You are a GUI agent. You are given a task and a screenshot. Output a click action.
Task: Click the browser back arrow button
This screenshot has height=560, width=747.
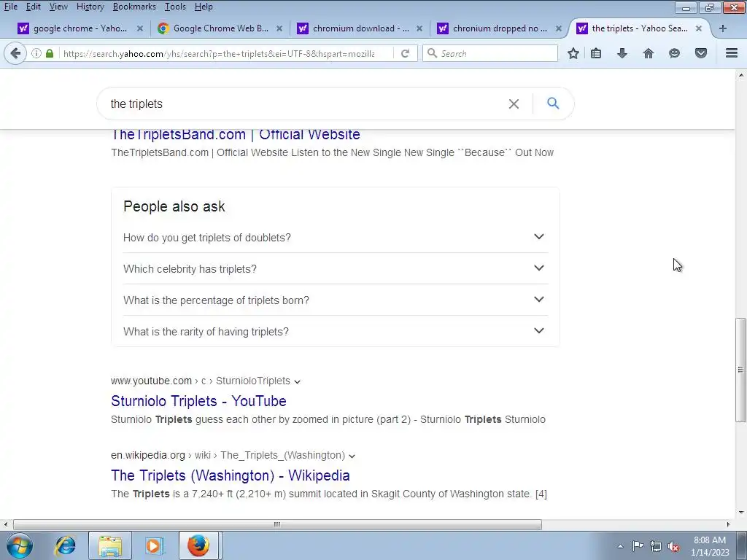(x=15, y=53)
